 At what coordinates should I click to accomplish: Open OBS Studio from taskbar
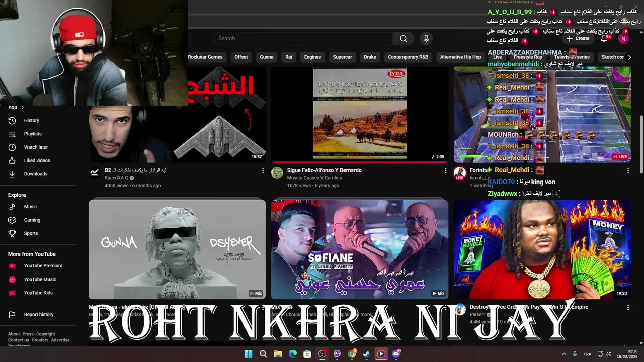click(x=323, y=354)
